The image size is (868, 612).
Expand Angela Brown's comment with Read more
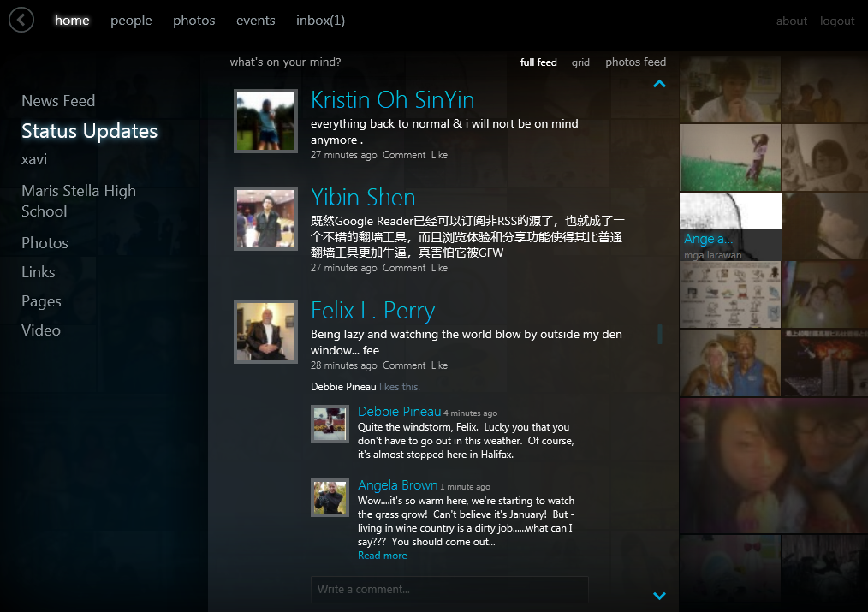tap(382, 556)
